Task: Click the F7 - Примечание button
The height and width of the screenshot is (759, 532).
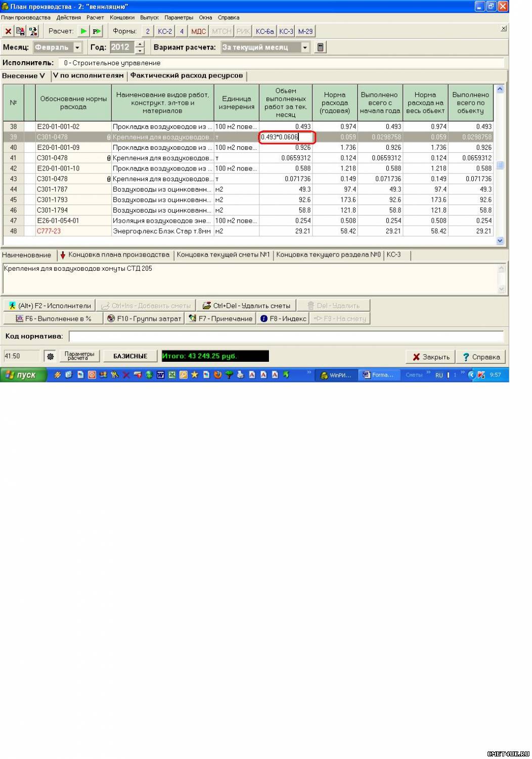Action: (220, 319)
